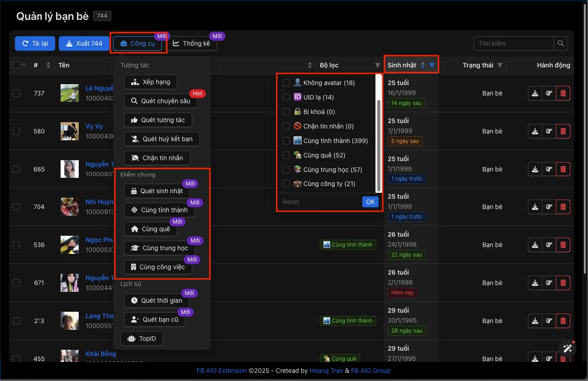588x381 pixels.
Task: Click the sort arrows beside Sinh nhật
Action: click(x=423, y=65)
